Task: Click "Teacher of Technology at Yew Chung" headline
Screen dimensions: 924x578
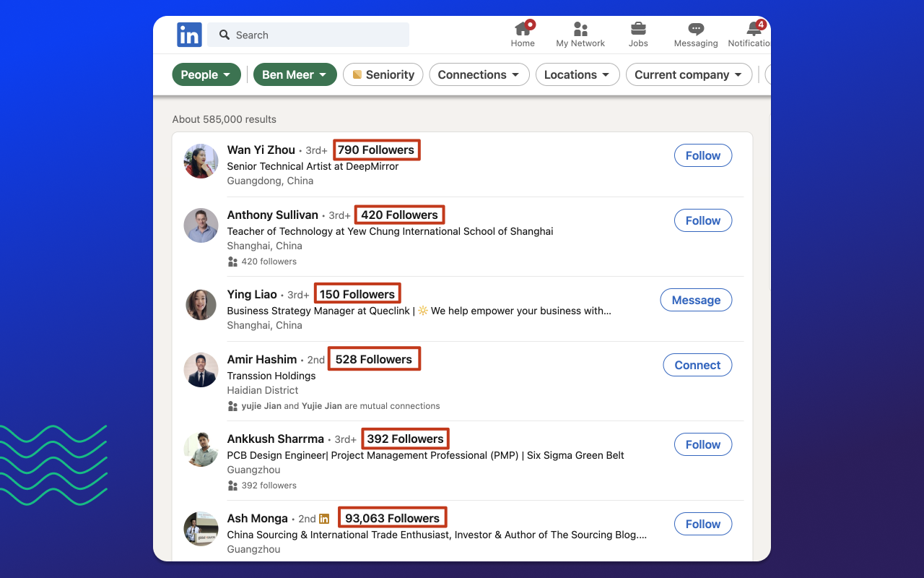Action: pyautogui.click(x=390, y=231)
